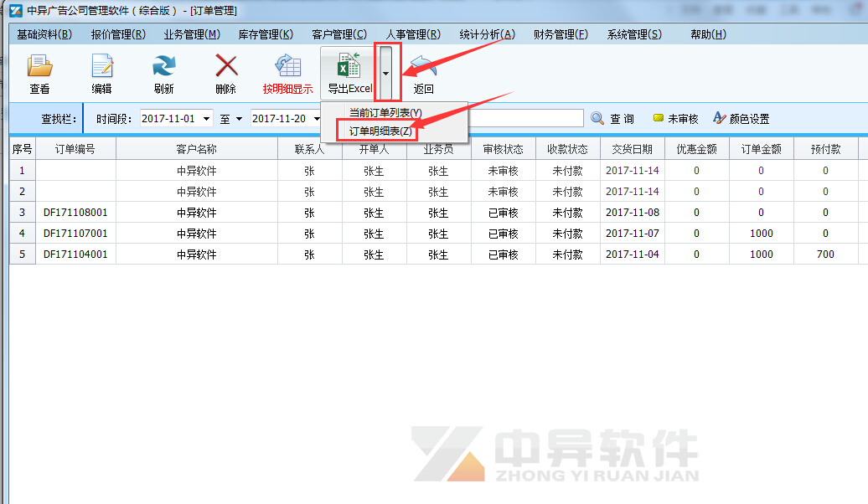Click the 编辑 document icon
This screenshot has height=504, width=868.
[x=102, y=66]
